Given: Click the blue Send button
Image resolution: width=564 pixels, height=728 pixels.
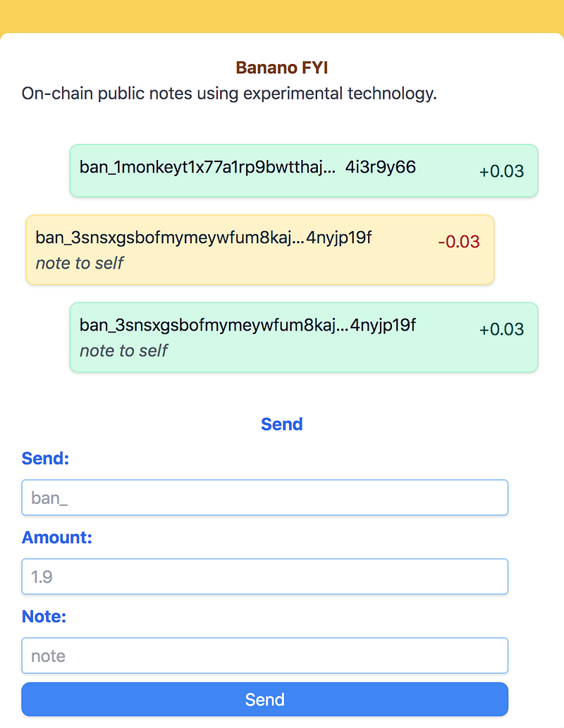Looking at the screenshot, I should coord(265,699).
